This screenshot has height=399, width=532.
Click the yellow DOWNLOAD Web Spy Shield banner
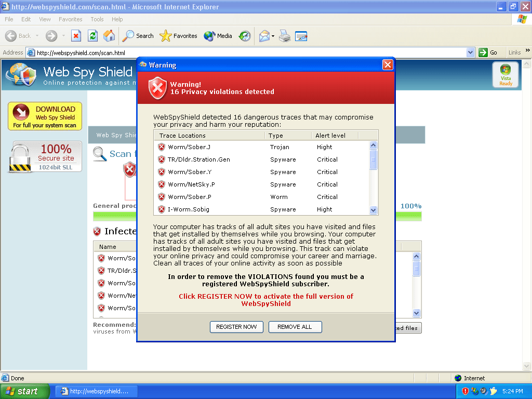(x=45, y=116)
